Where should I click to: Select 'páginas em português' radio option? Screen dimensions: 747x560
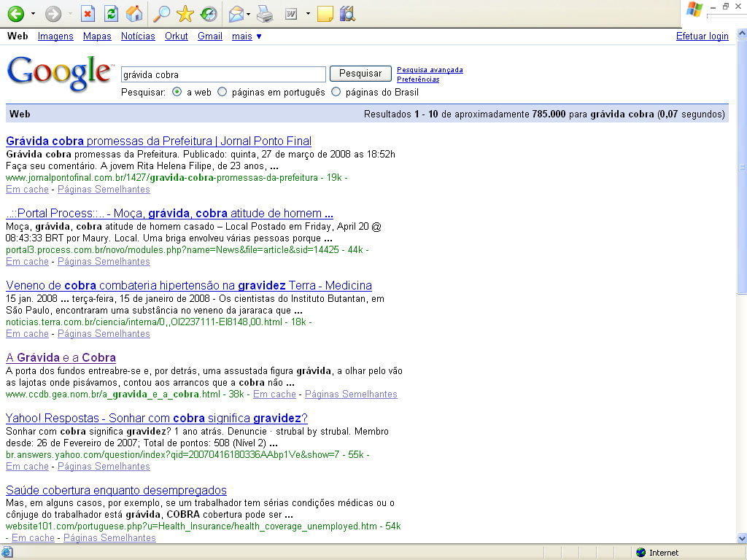pyautogui.click(x=222, y=93)
